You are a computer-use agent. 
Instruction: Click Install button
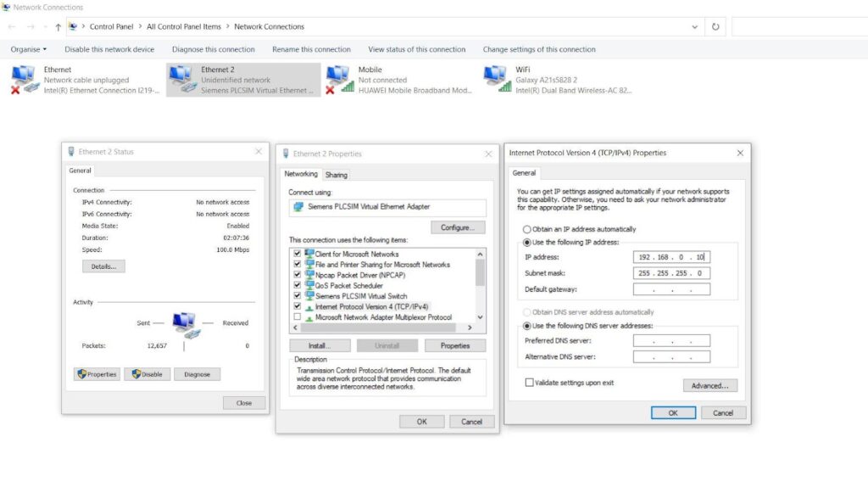pyautogui.click(x=320, y=345)
